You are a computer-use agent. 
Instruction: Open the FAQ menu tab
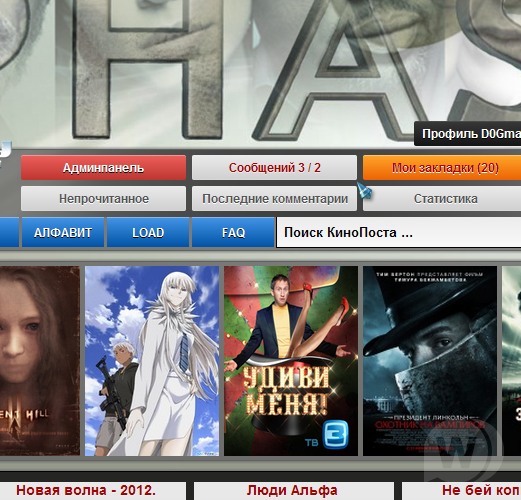233,232
